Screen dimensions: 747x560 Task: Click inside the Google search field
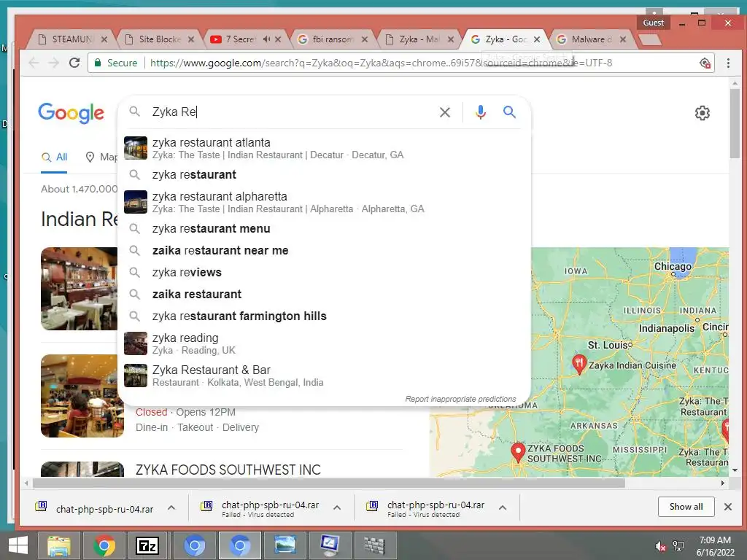pyautogui.click(x=290, y=112)
